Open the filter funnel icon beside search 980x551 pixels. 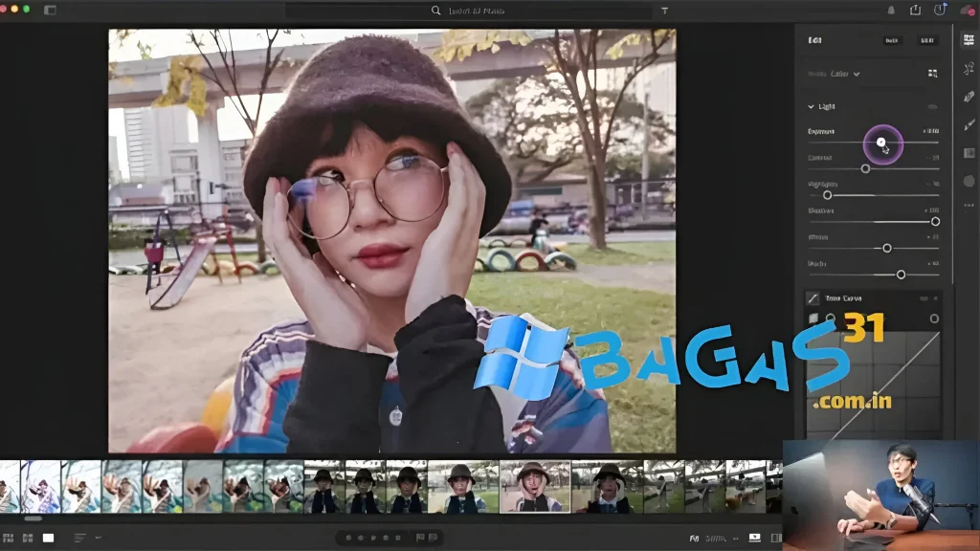point(664,11)
